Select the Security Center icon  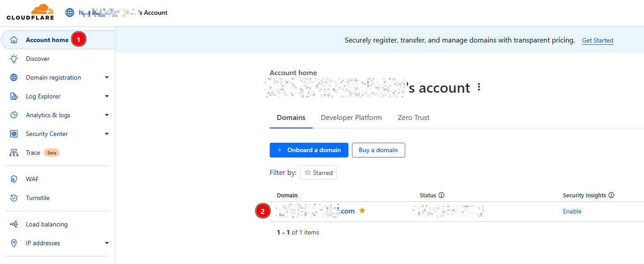14,134
